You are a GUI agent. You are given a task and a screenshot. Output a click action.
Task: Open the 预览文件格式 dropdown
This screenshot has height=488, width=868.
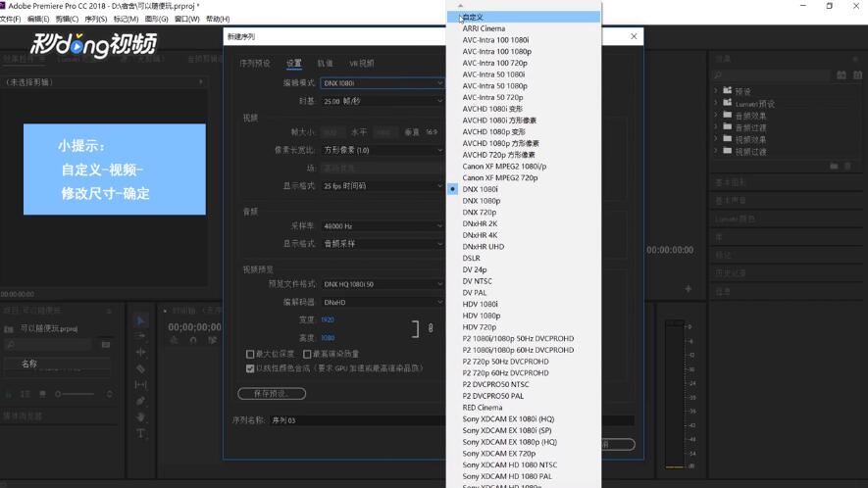pyautogui.click(x=383, y=284)
